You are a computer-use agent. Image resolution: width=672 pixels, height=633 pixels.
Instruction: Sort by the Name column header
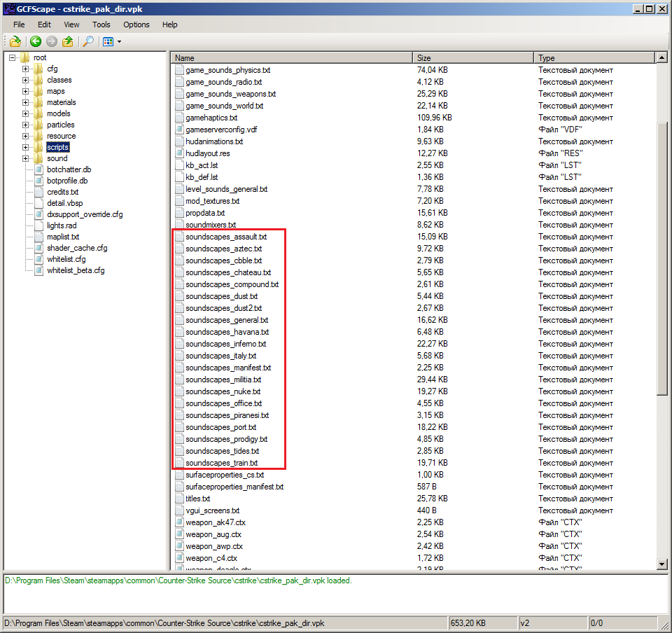pos(292,58)
